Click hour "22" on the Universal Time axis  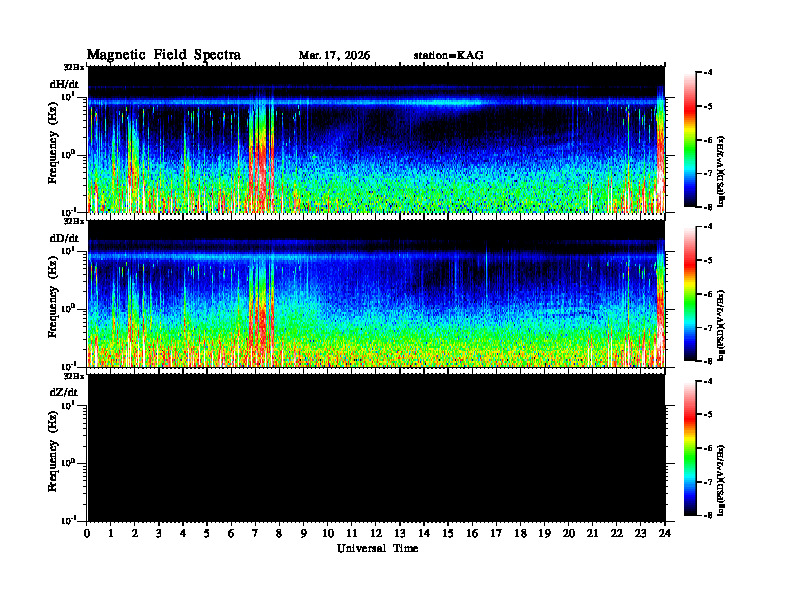(617, 534)
